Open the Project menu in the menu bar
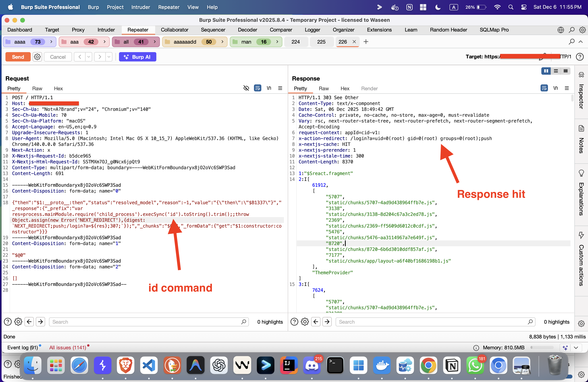Screen dimensions: 588x382 (115, 7)
